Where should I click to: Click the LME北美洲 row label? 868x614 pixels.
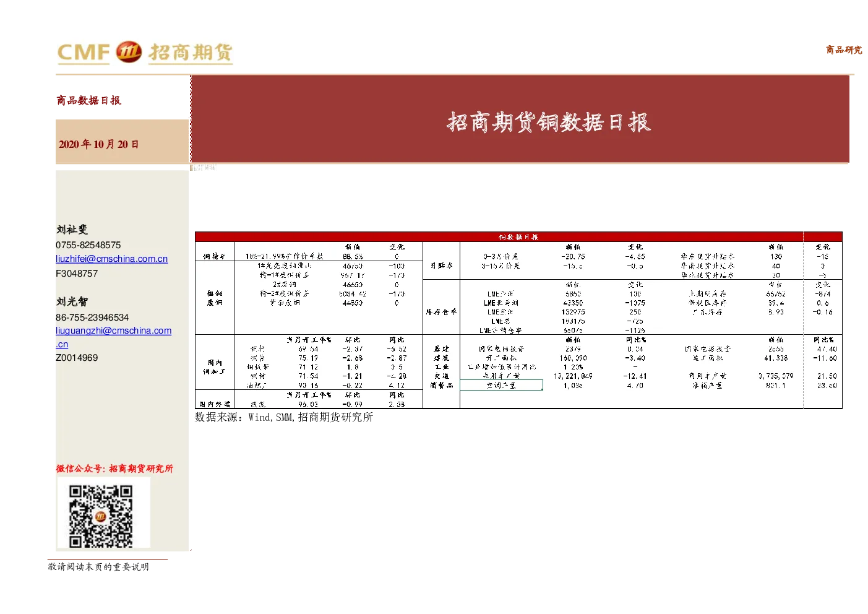pos(501,303)
